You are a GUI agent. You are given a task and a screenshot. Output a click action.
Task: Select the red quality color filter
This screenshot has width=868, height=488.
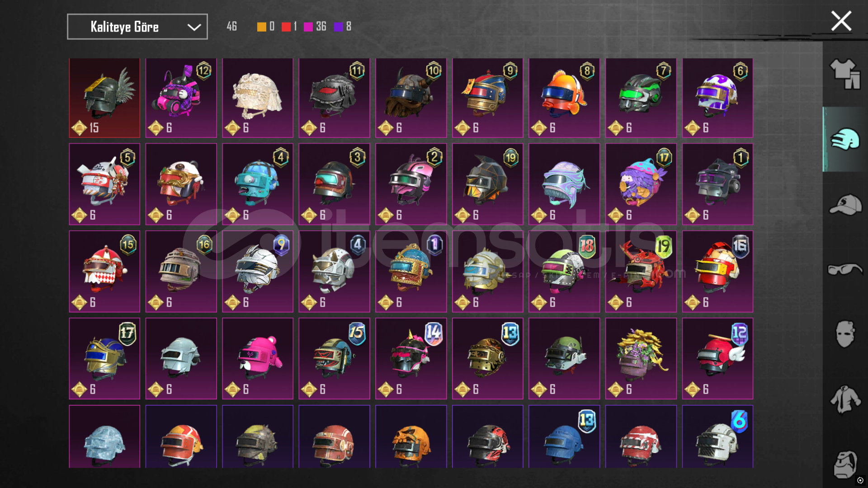(x=289, y=27)
